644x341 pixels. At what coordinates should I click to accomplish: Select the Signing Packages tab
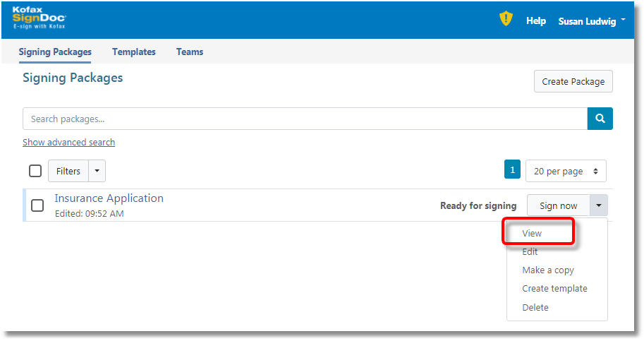click(x=55, y=52)
